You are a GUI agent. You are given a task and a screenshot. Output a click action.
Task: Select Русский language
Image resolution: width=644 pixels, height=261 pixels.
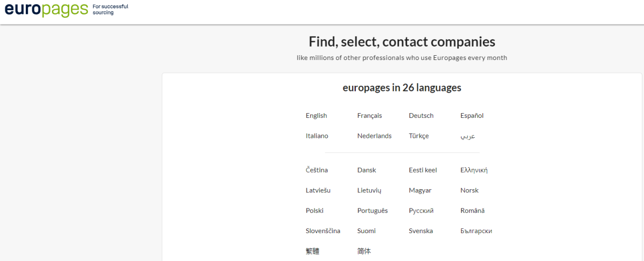(x=421, y=211)
